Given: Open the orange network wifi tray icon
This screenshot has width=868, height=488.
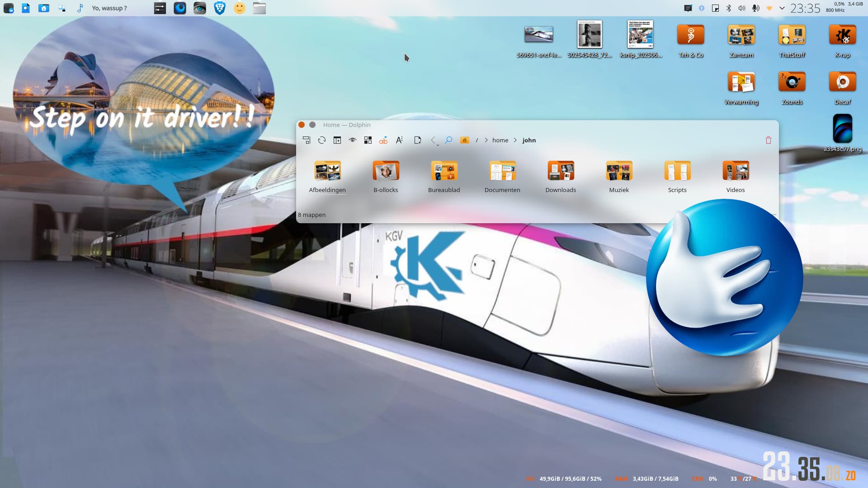Looking at the screenshot, I should click(769, 8).
